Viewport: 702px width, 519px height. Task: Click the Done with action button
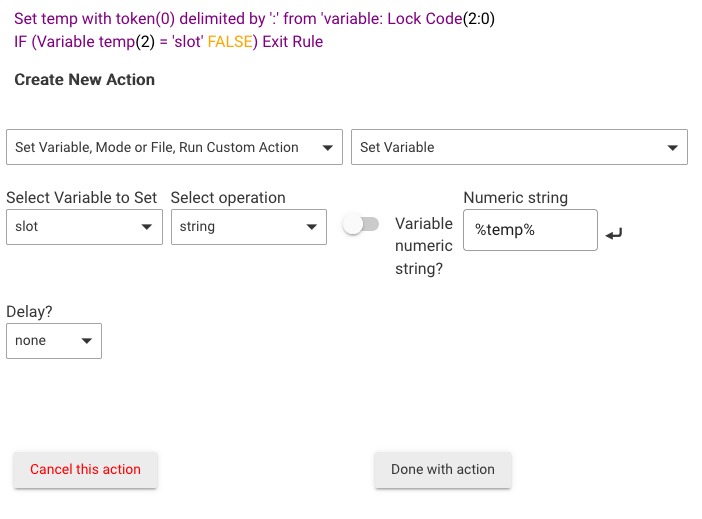coord(443,469)
